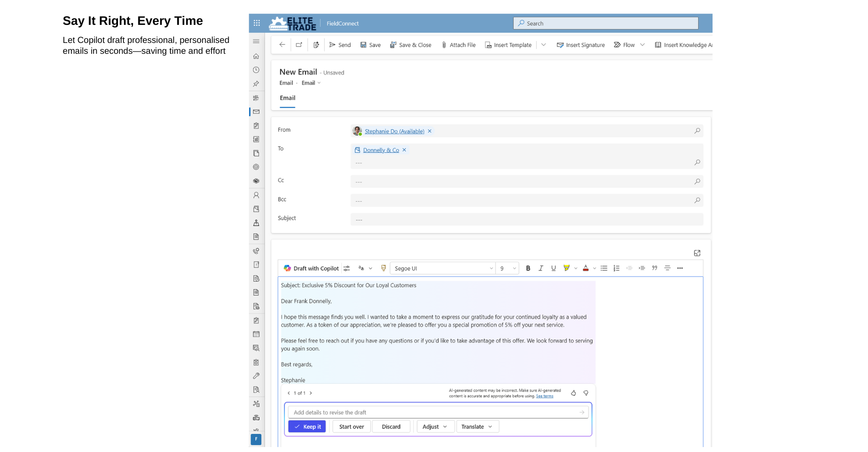Click Keep it to accept draft
Screen dimensions: 868x452
(x=307, y=427)
